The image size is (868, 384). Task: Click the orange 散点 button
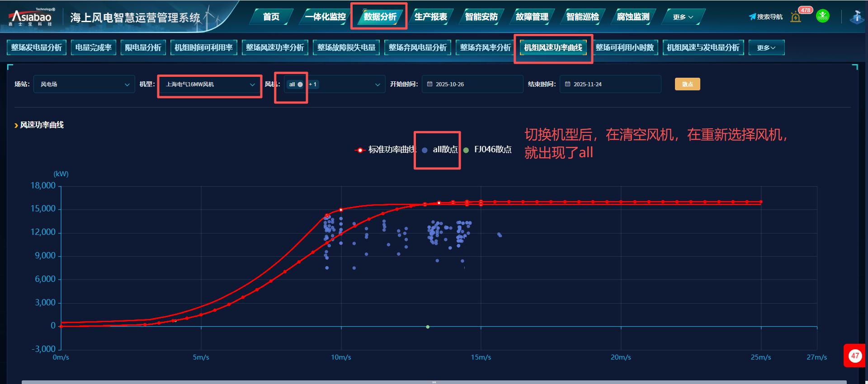pos(687,84)
